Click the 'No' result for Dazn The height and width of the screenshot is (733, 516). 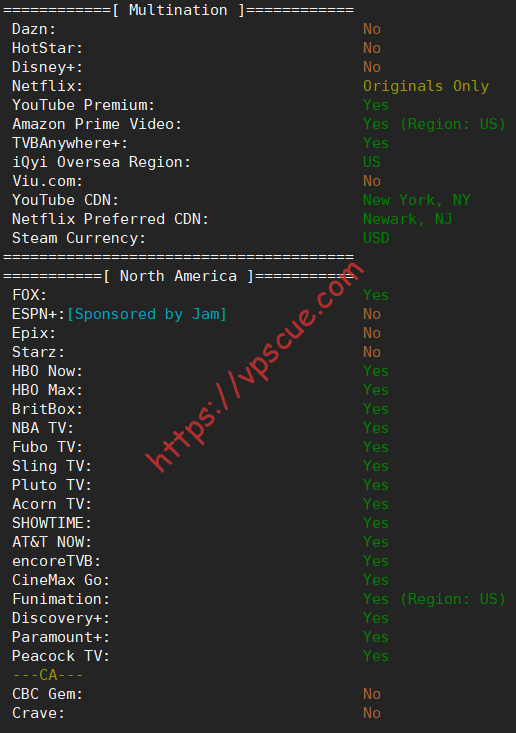(372, 29)
